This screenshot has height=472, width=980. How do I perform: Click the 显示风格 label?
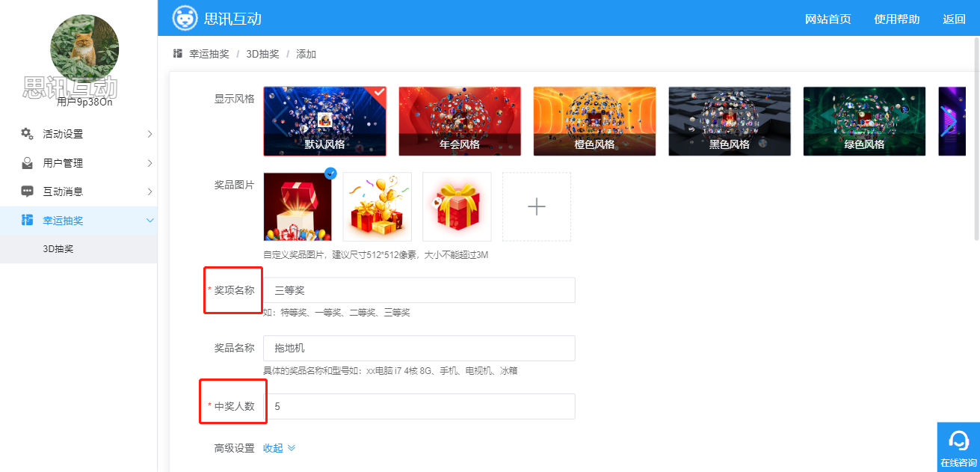click(x=234, y=98)
